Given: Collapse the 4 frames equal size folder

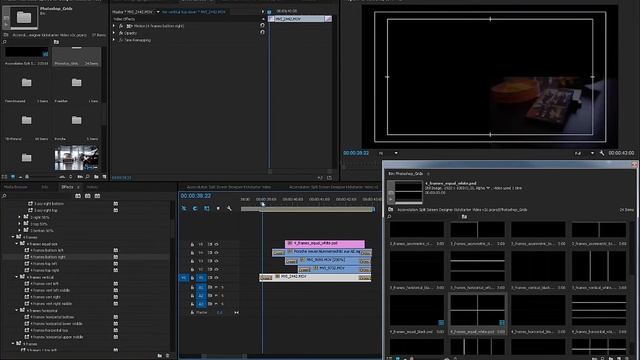Looking at the screenshot, I should click(x=17, y=244).
